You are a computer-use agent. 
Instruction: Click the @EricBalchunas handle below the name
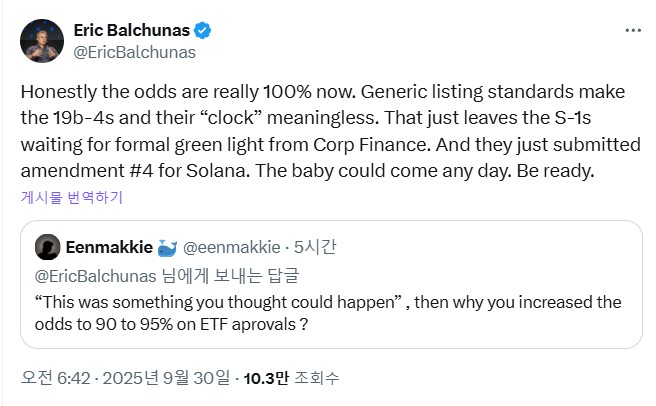coord(135,52)
